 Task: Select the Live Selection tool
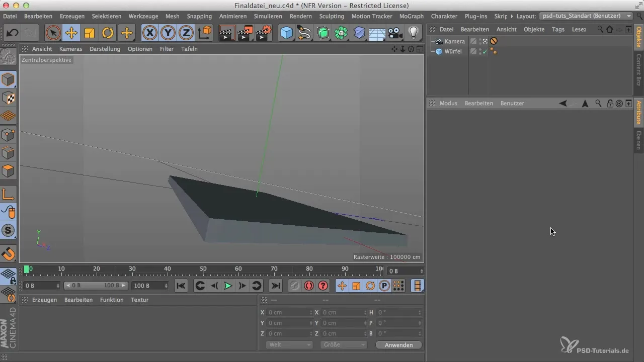click(x=53, y=33)
